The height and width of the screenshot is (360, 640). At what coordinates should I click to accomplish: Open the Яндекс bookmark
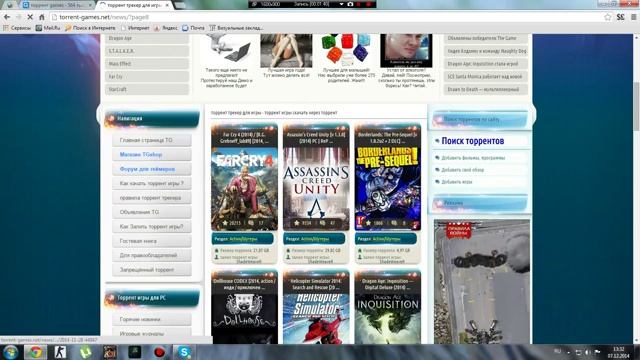tap(166, 28)
